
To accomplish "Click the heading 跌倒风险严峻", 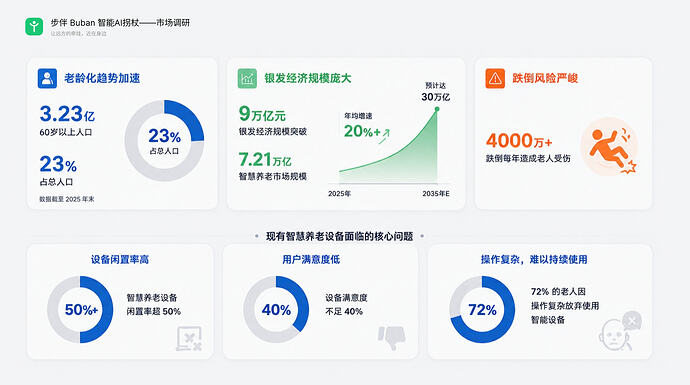I will 545,78.
